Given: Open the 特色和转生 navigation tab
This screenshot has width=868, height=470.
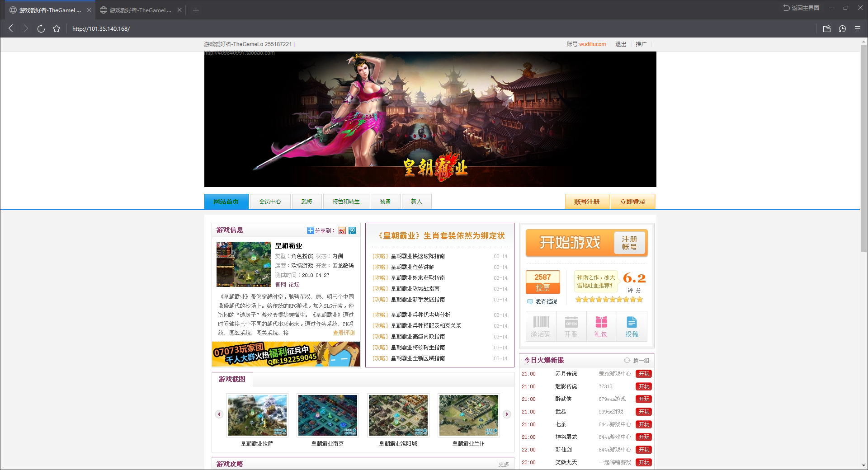Looking at the screenshot, I should (x=346, y=202).
